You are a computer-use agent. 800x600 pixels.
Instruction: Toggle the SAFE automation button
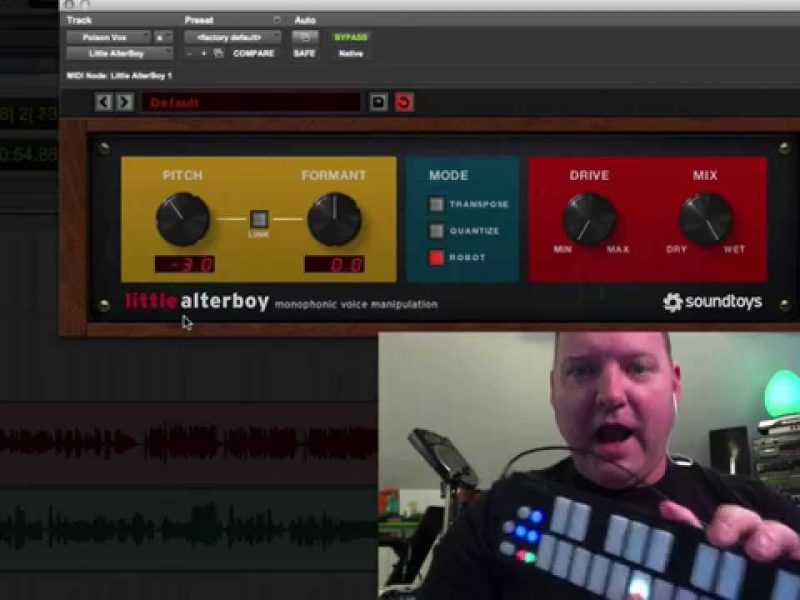304,54
